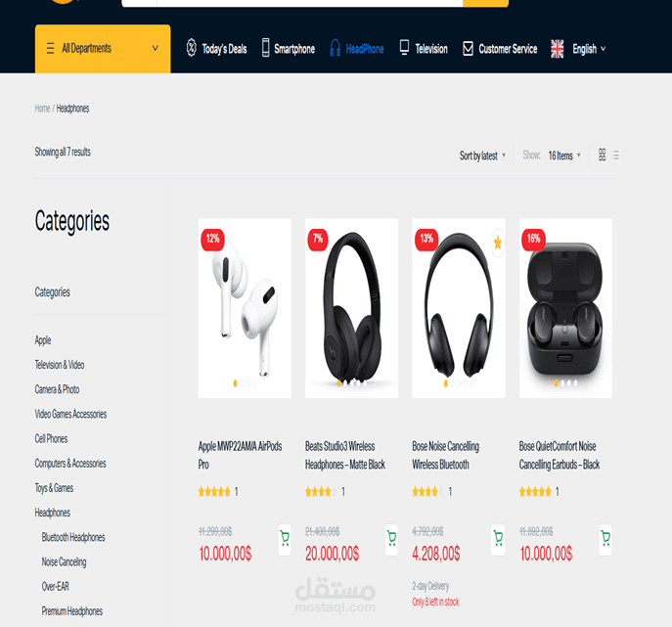Open the Sort by latest dropdown
The image size is (672, 627).
click(482, 156)
